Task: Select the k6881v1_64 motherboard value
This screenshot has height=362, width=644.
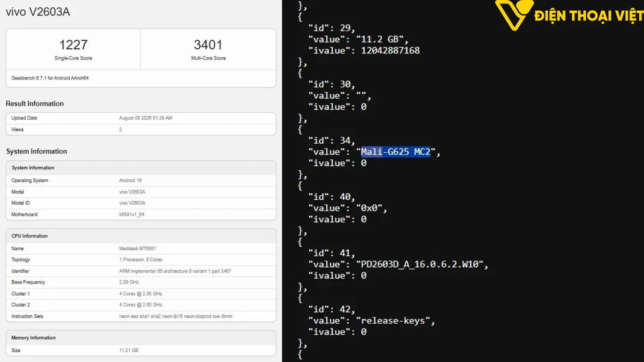Action: pyautogui.click(x=132, y=214)
